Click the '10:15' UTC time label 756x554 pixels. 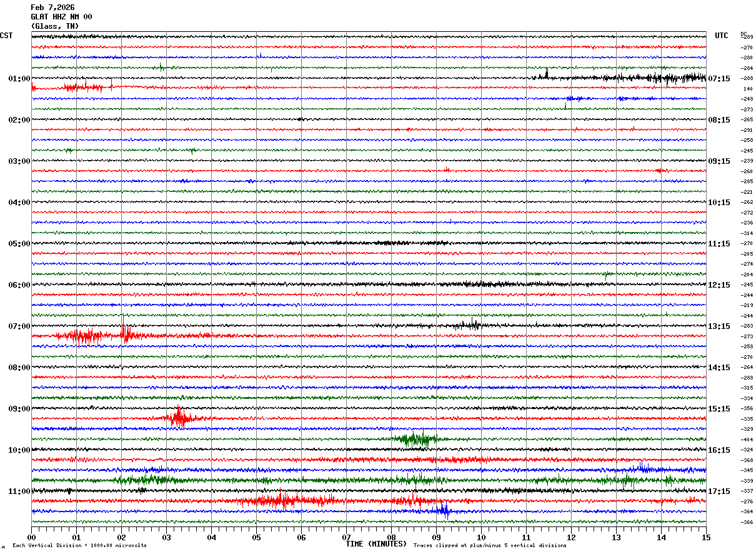719,203
